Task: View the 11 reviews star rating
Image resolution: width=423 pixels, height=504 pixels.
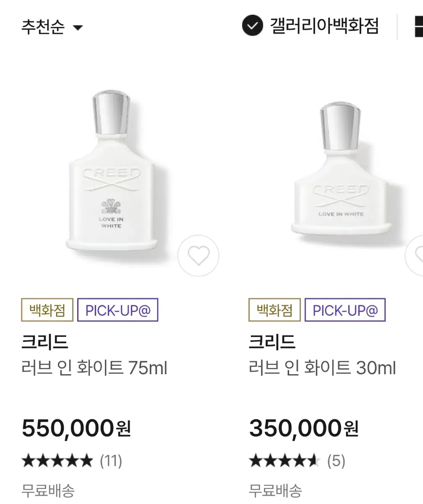Action: tap(72, 461)
